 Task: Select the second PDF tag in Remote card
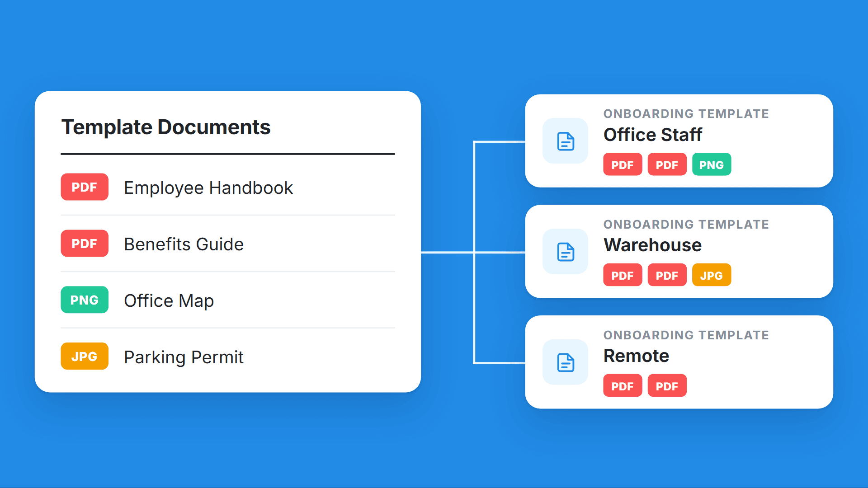point(667,386)
